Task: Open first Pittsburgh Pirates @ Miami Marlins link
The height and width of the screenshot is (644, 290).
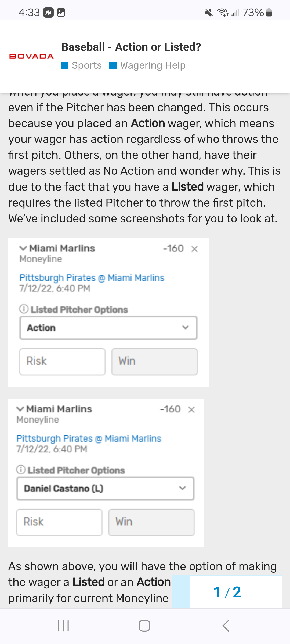Action: [92, 278]
